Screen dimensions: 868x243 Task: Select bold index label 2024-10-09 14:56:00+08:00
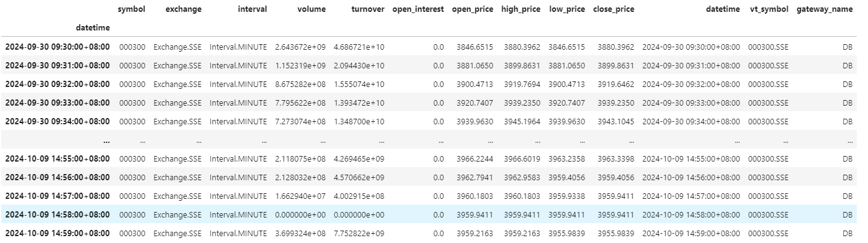58,177
